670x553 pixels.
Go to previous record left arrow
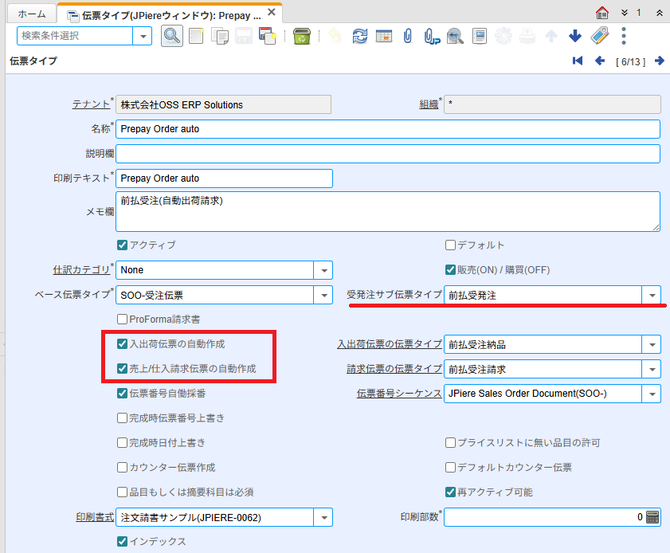click(600, 61)
